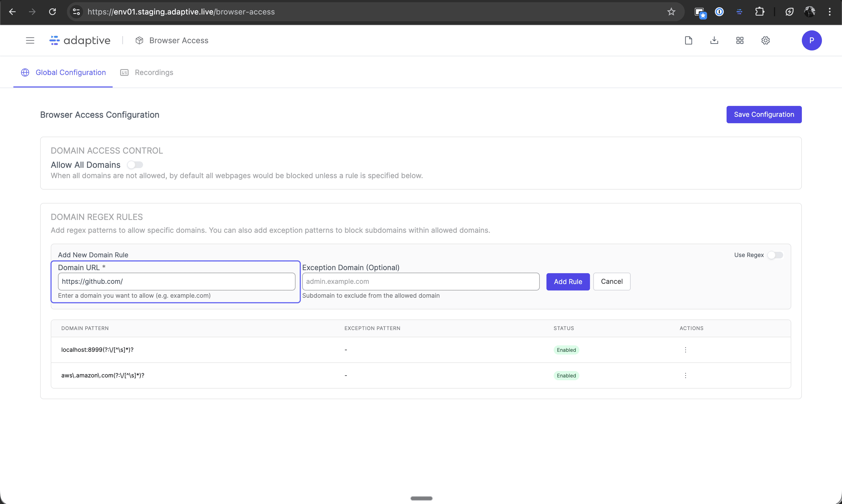Click the aws\.amazon\.com domain pattern cell
Screen dimensions: 842x504
coord(103,375)
